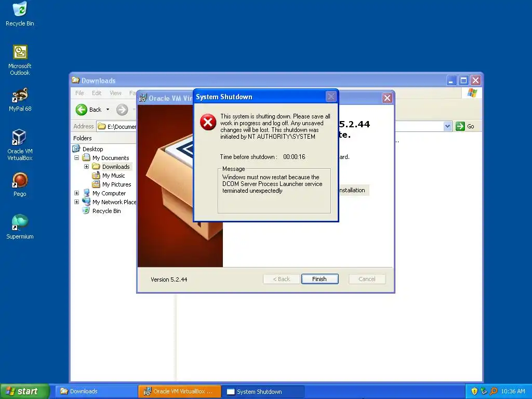Screen dimensions: 532x399
Task: Click the green Back arrow in Downloads
Action: (x=82, y=110)
